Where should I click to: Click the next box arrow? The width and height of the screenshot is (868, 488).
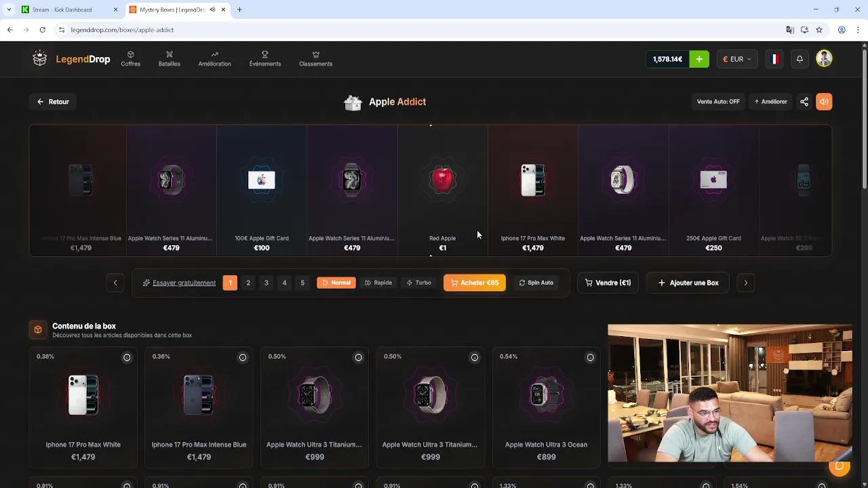pyautogui.click(x=746, y=283)
